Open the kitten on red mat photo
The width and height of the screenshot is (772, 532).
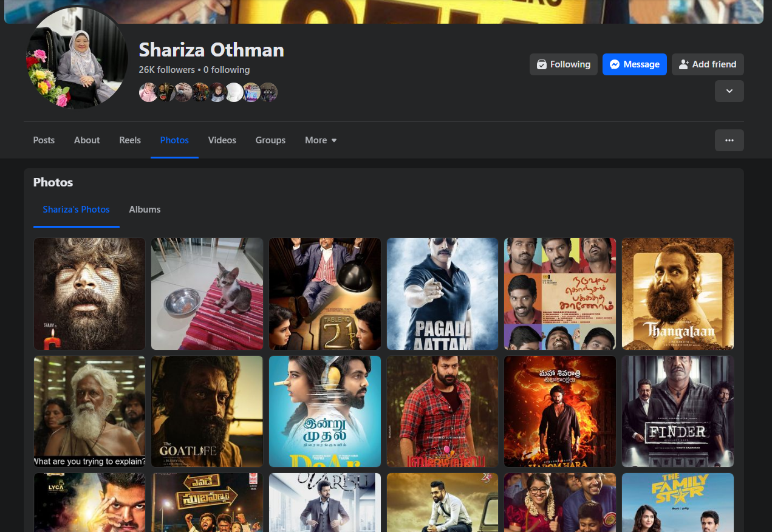tap(207, 294)
